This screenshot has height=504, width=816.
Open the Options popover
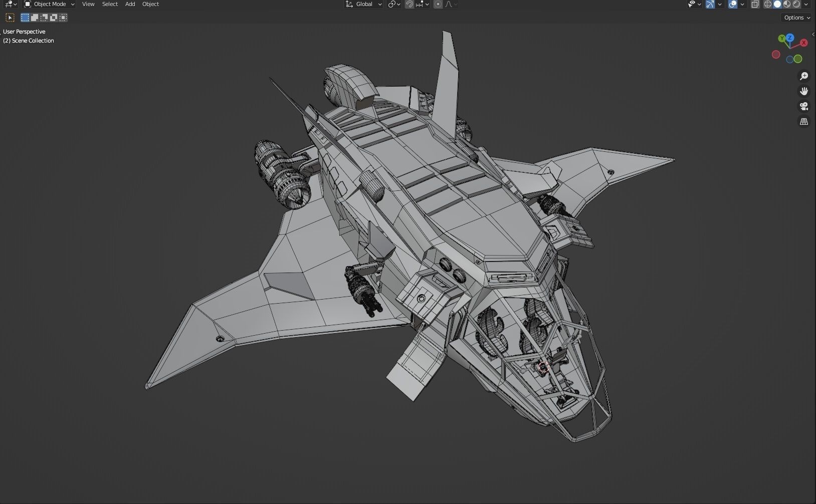pos(797,18)
